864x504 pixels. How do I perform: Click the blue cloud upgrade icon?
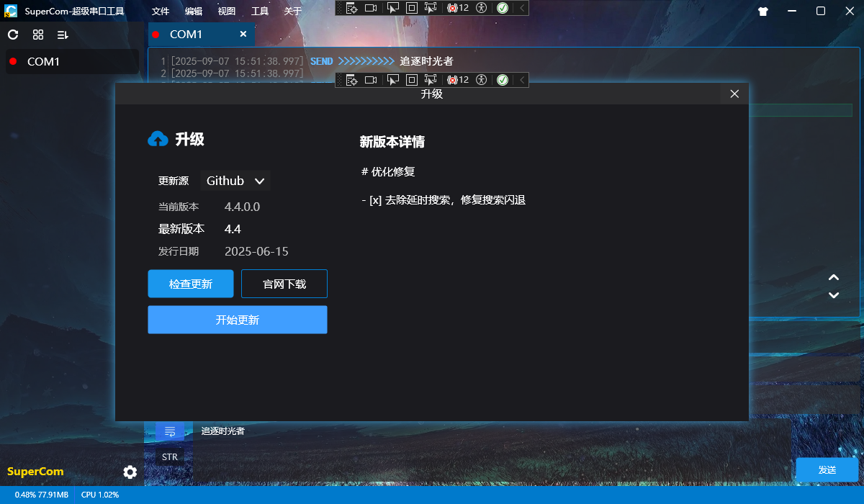coord(158,139)
